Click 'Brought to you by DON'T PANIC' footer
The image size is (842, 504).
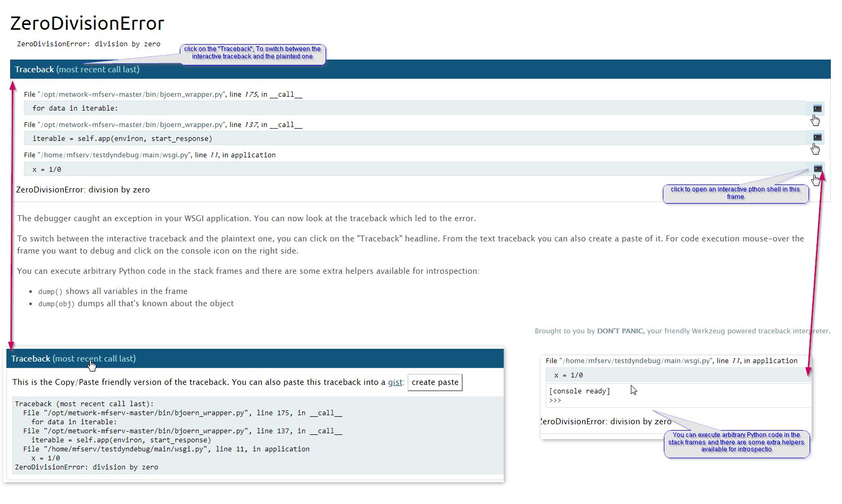click(682, 331)
